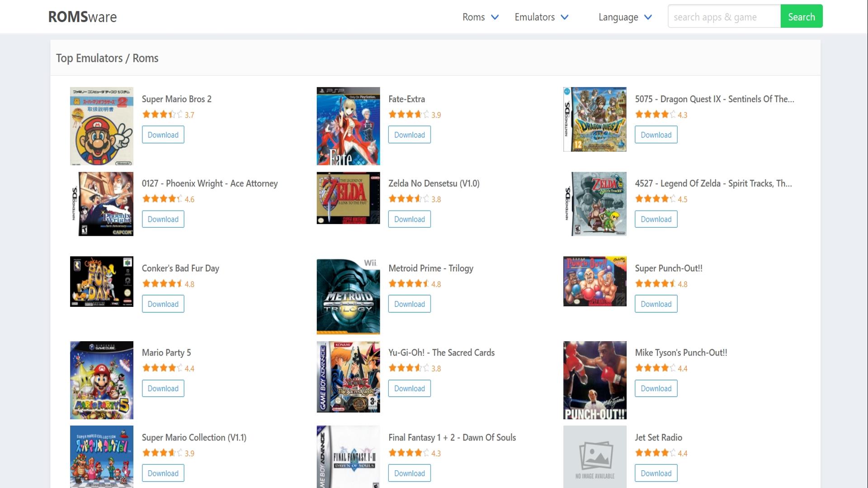Open Mario Party 5 title link
Screen dimensions: 868x488
[166, 353]
